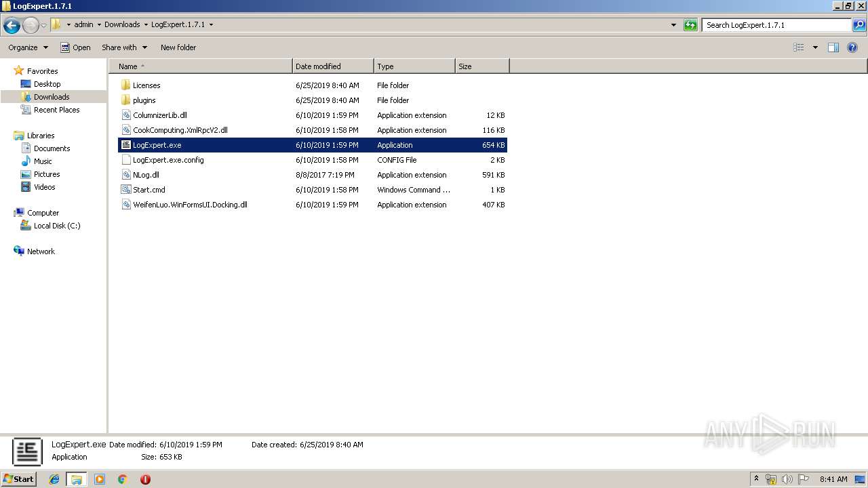Image resolution: width=868 pixels, height=488 pixels.
Task: Select the plugins folder icon
Action: pyautogui.click(x=125, y=100)
